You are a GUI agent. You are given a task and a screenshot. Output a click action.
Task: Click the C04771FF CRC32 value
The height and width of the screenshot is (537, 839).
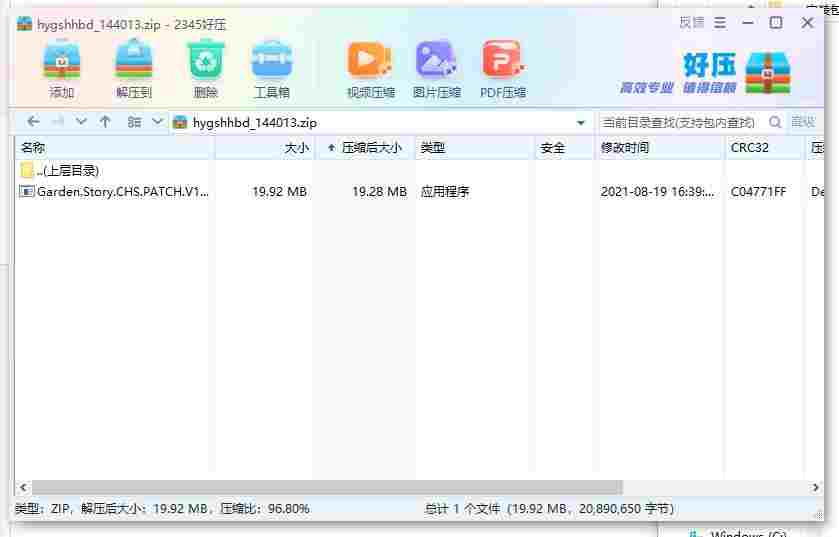(758, 191)
